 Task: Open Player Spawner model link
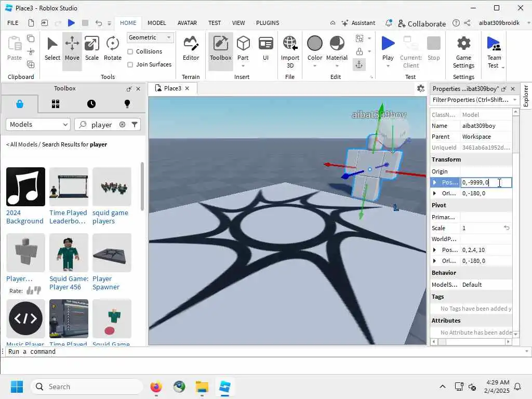[106, 283]
